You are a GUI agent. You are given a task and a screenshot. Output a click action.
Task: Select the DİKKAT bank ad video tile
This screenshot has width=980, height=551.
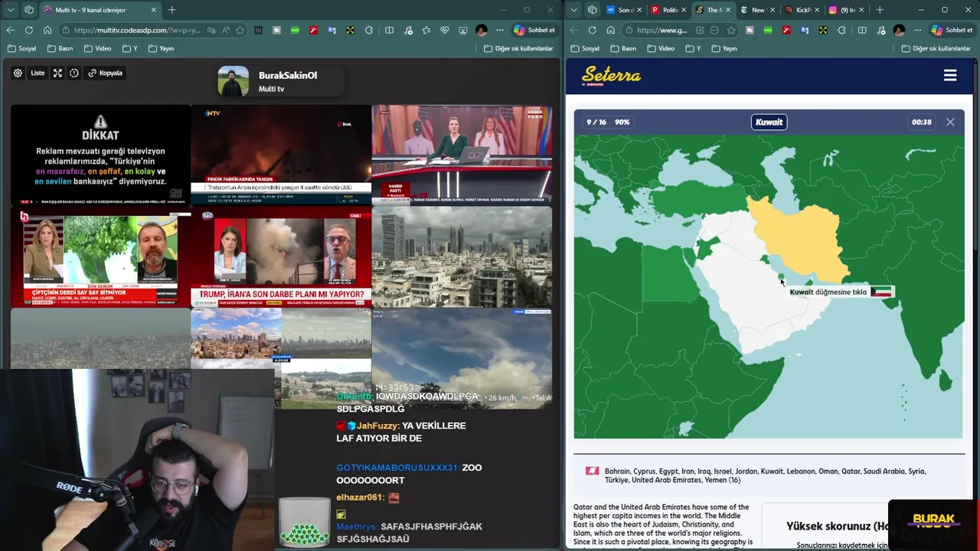[x=100, y=155]
